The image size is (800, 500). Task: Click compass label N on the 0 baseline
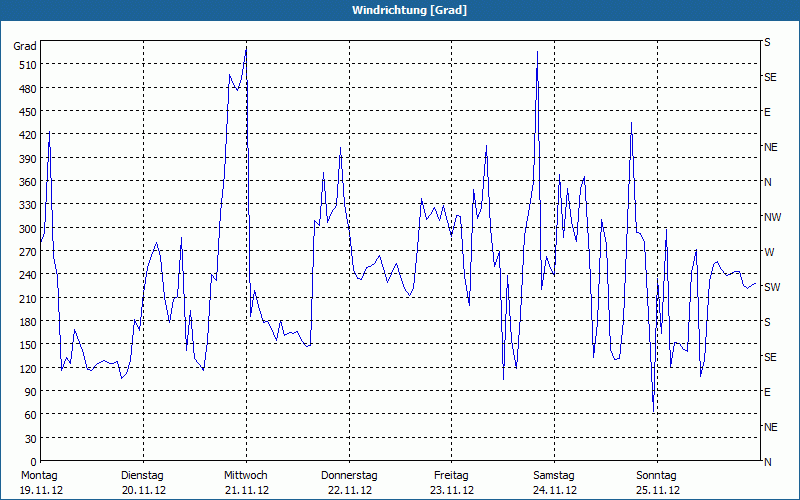coord(767,462)
